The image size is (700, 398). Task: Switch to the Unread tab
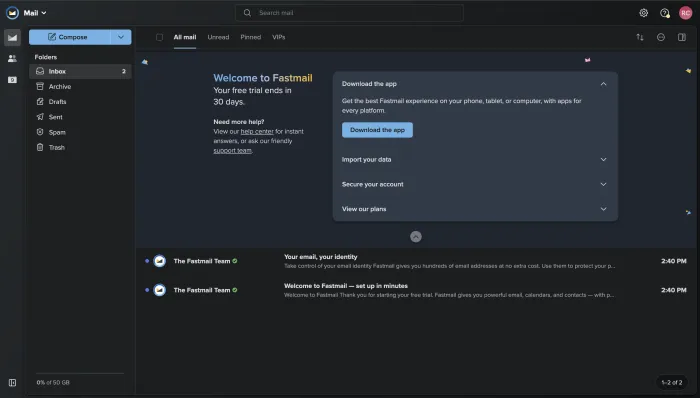(x=218, y=37)
